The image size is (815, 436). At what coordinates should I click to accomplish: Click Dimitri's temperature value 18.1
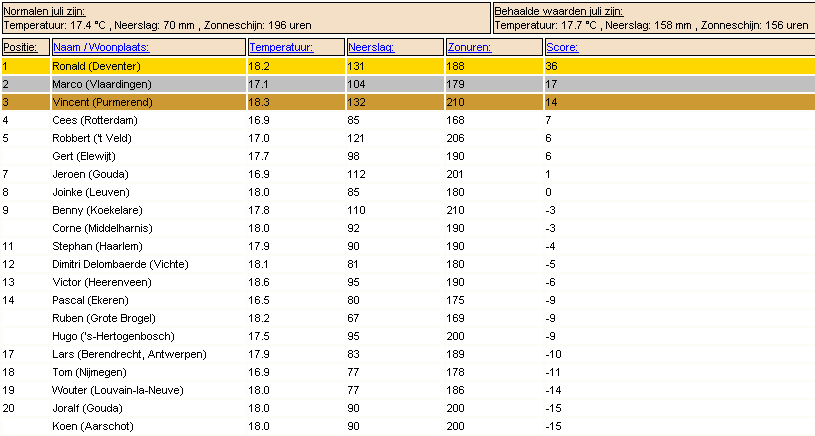pos(259,264)
